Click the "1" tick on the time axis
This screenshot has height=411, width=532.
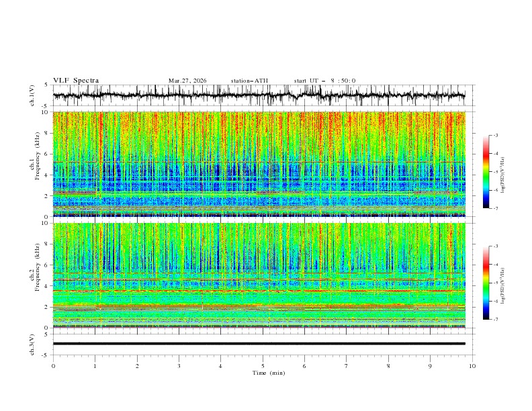tap(95, 366)
